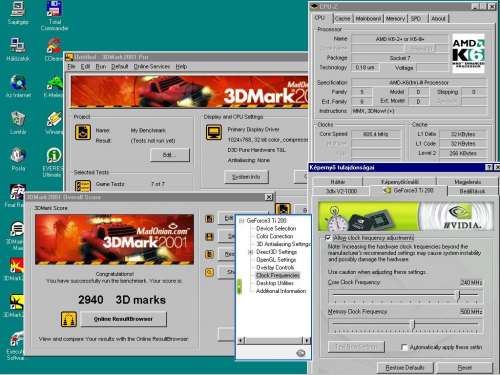500x375 pixels.
Task: Select Overlay Controls in the NVIDIA tree
Action: [x=275, y=268]
